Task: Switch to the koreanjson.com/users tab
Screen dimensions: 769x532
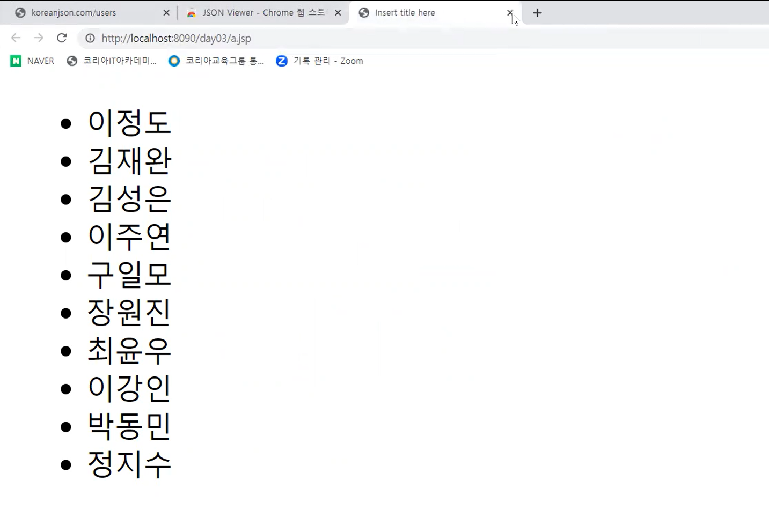Action: (x=86, y=12)
